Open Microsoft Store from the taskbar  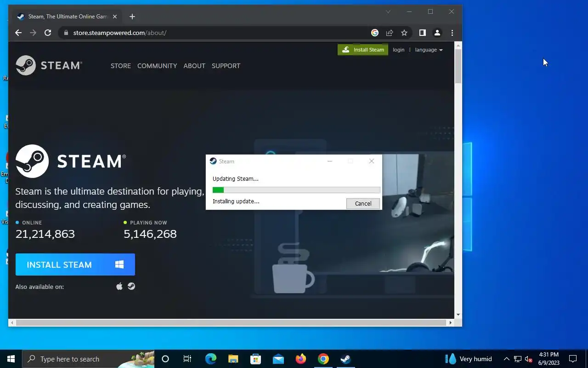tap(255, 359)
